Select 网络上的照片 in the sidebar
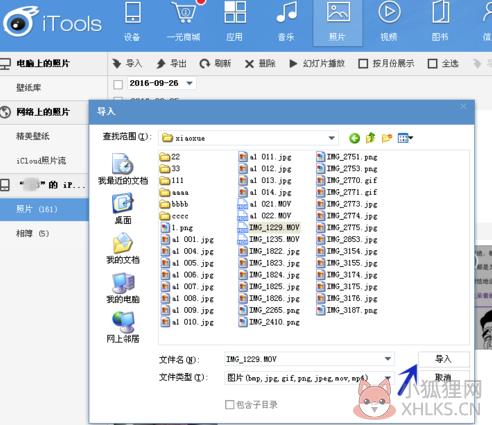 43,112
